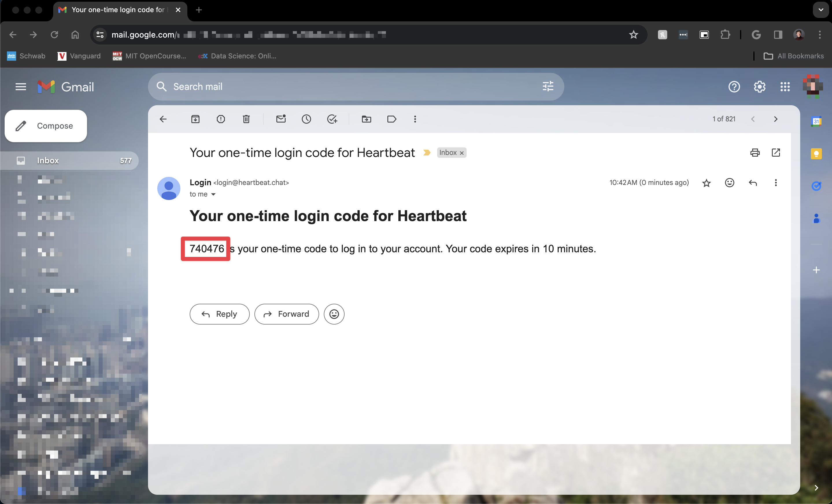Report this email as spam
This screenshot has height=504, width=832.
pos(221,119)
